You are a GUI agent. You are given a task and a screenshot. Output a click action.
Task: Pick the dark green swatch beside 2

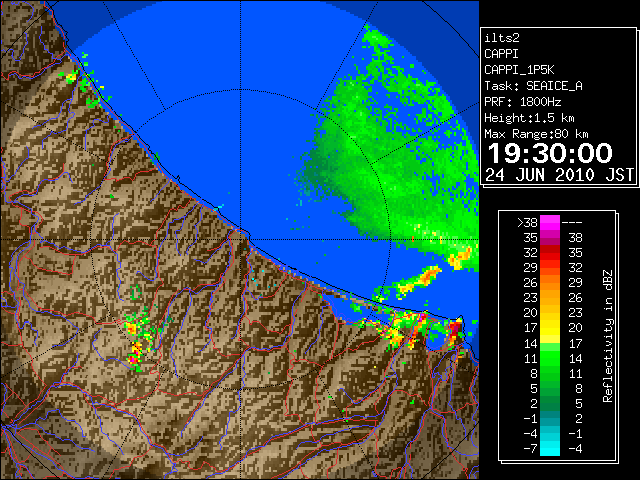tap(550, 403)
